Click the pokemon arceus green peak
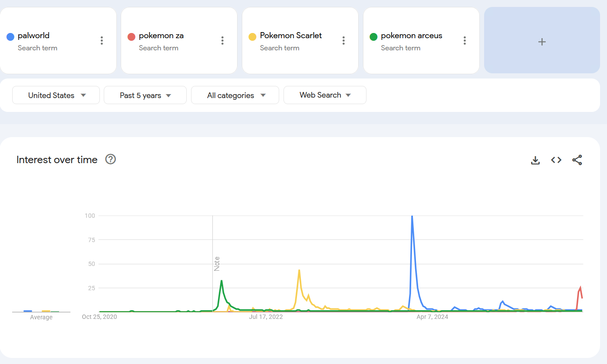Image resolution: width=607 pixels, height=364 pixels. click(221, 281)
